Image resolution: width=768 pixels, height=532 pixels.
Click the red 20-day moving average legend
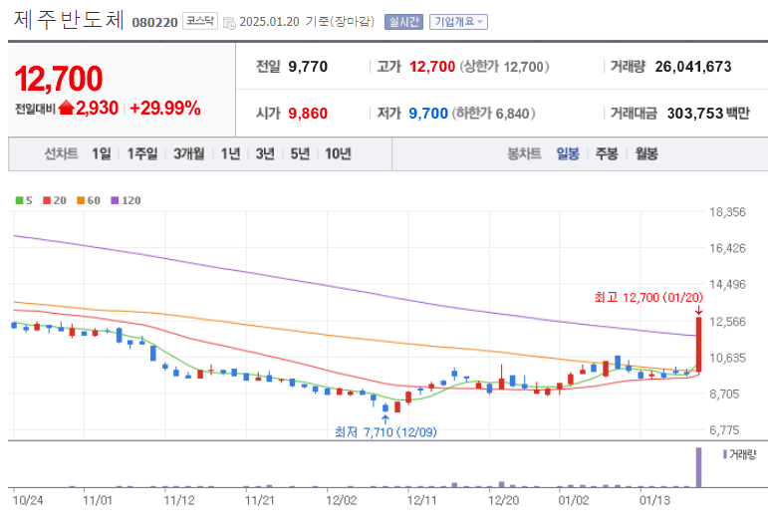(x=55, y=200)
